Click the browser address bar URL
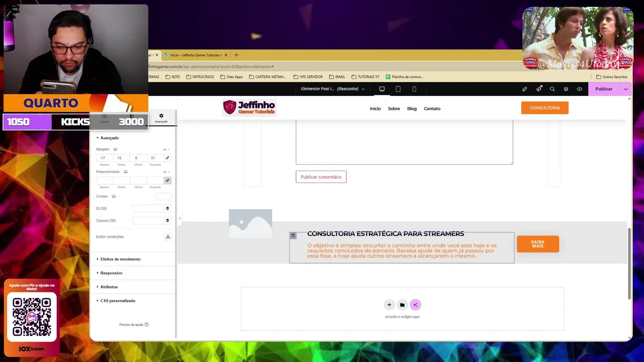 211,66
